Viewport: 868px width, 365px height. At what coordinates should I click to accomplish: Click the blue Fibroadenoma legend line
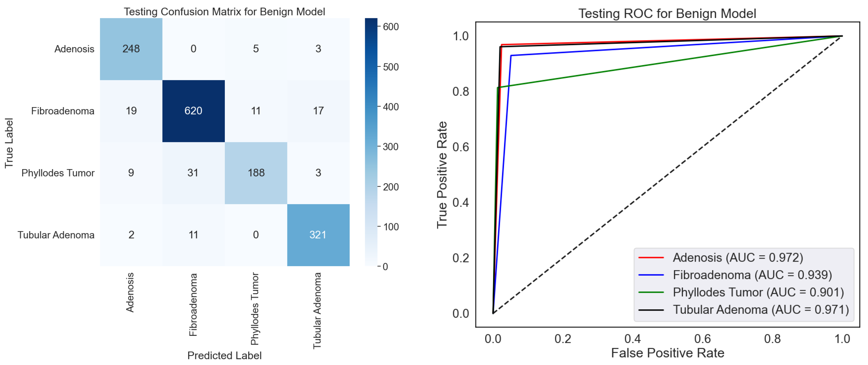(x=651, y=275)
